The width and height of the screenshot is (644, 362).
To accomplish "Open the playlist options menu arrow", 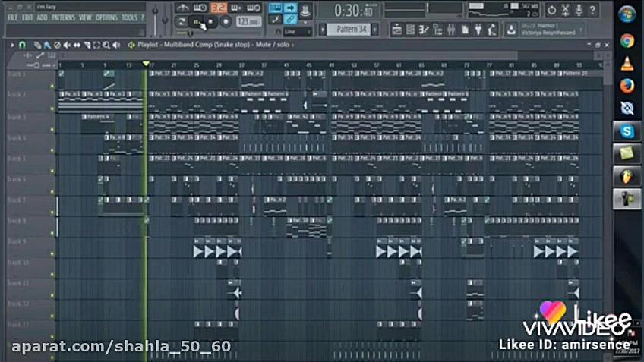I will coord(12,45).
